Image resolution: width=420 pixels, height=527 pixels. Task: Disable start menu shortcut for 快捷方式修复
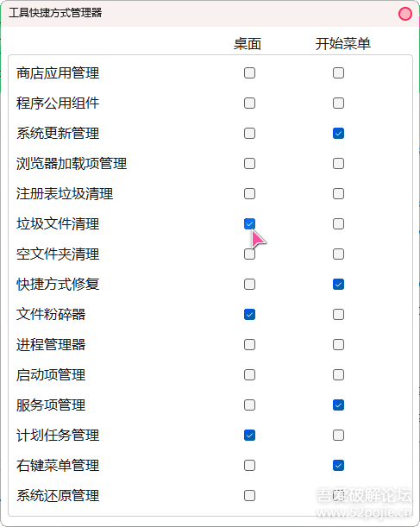point(338,285)
